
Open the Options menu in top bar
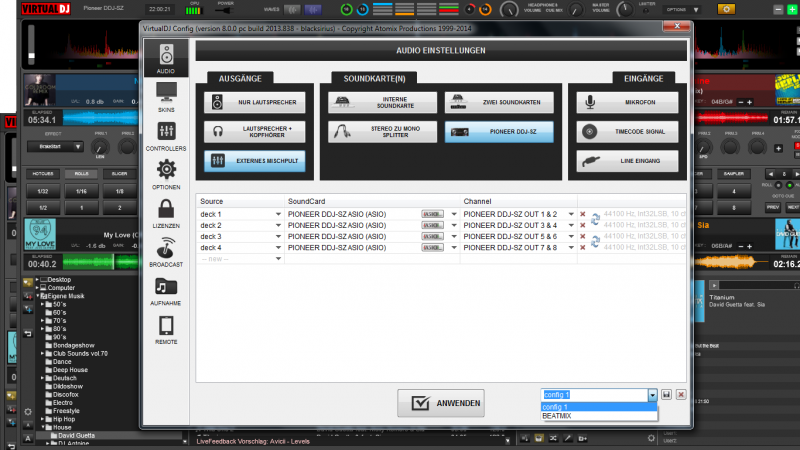pos(682,10)
